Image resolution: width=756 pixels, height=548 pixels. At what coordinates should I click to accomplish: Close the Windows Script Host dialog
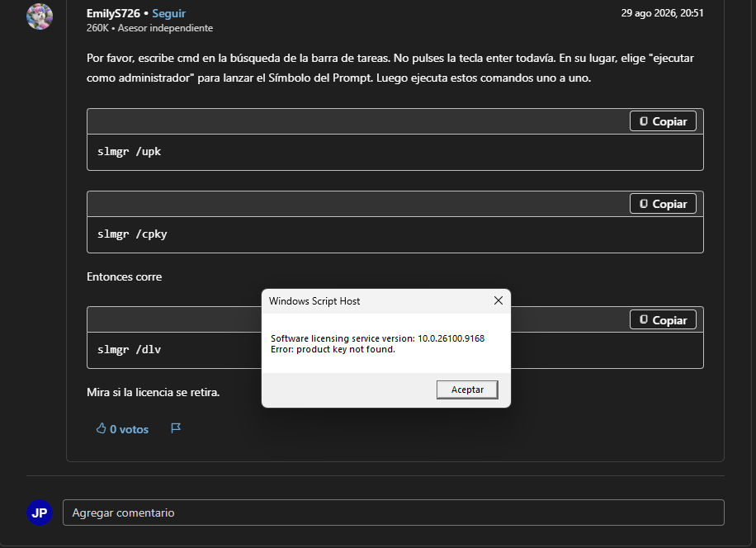click(498, 300)
